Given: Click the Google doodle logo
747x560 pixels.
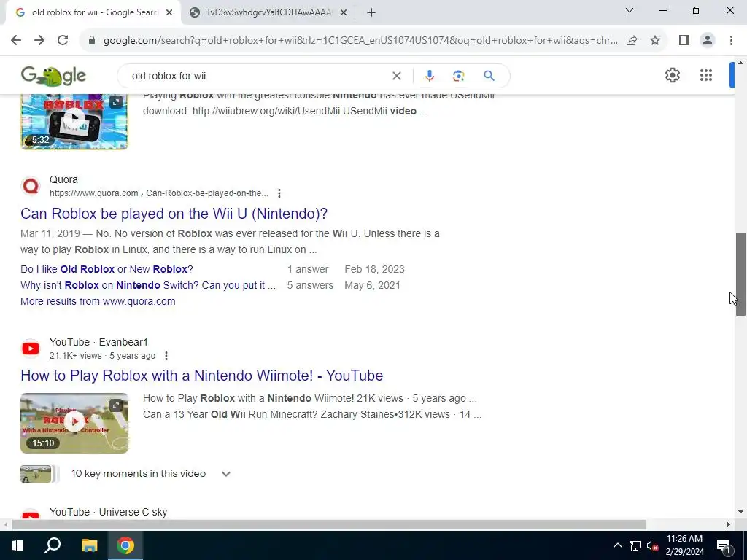Looking at the screenshot, I should [53, 76].
